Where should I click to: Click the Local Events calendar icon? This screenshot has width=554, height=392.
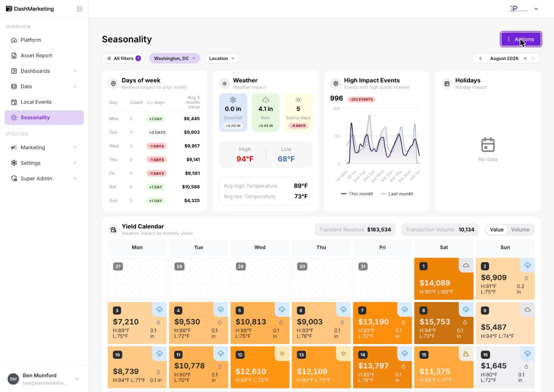14,102
